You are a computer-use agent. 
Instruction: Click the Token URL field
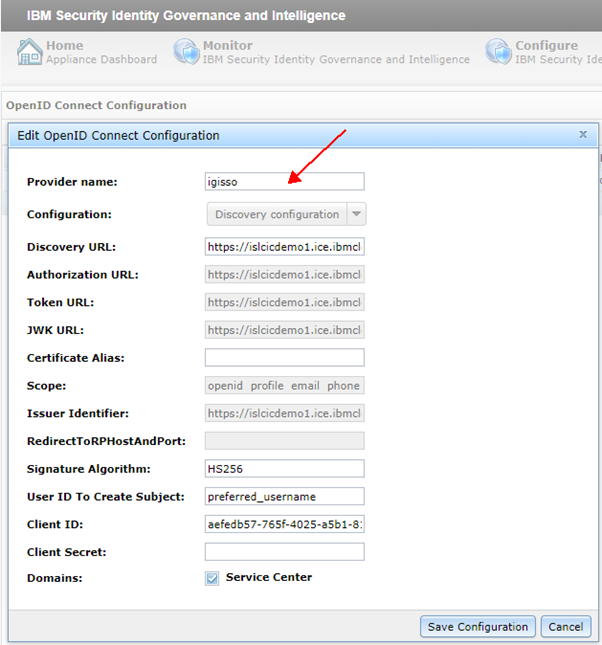coord(285,302)
